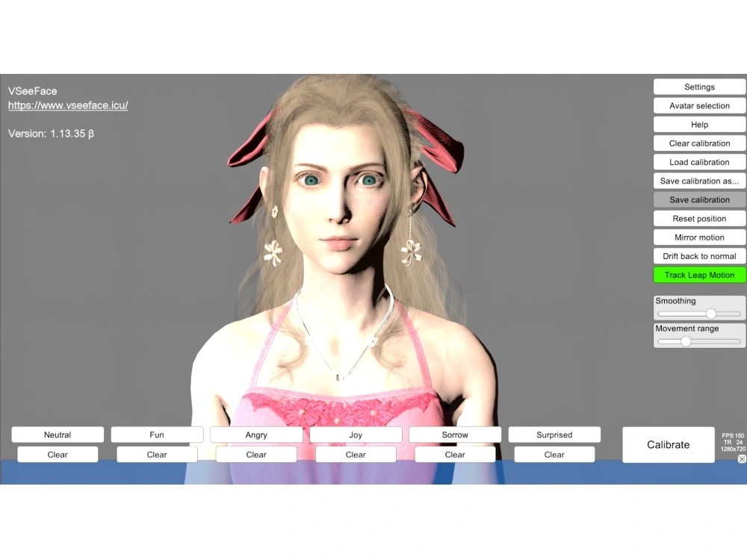Open the Help button

tap(699, 125)
